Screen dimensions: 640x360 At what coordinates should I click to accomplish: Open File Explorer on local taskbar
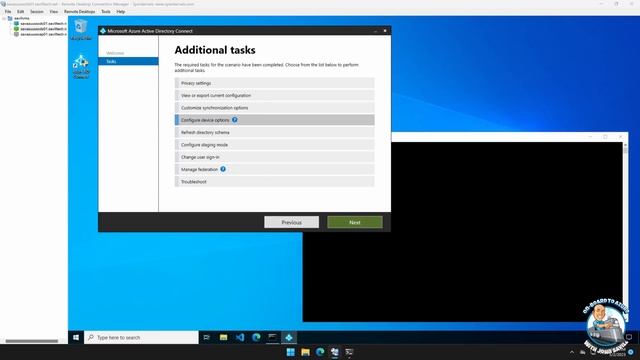pyautogui.click(x=305, y=352)
